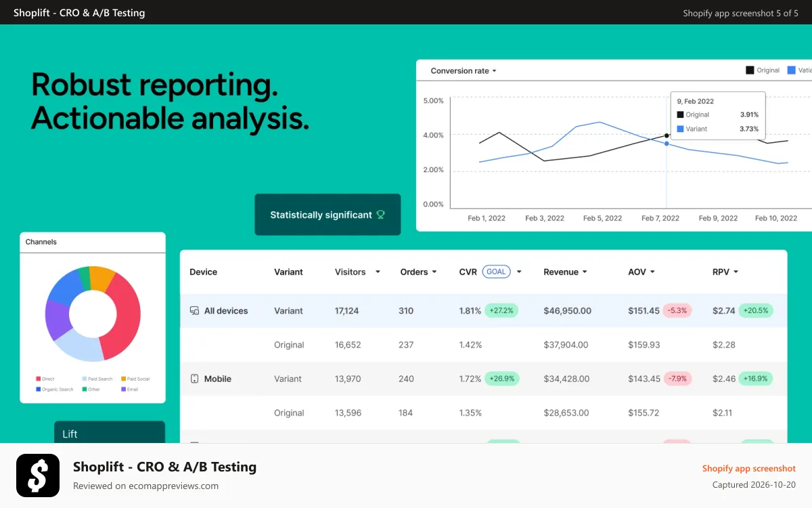Open the Shopify app screenshot link
Viewport: 812px width, 508px height.
(748, 468)
